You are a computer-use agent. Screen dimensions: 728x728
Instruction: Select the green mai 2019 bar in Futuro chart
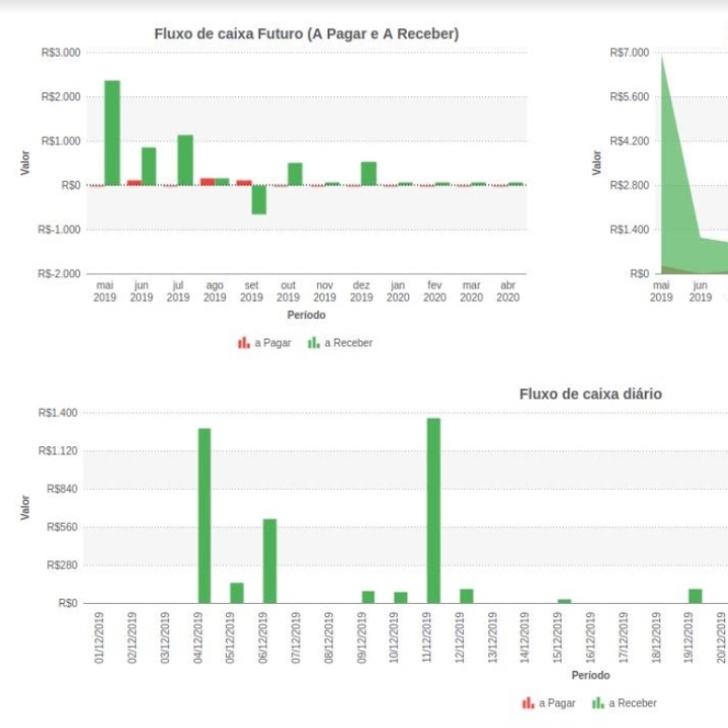tap(112, 133)
